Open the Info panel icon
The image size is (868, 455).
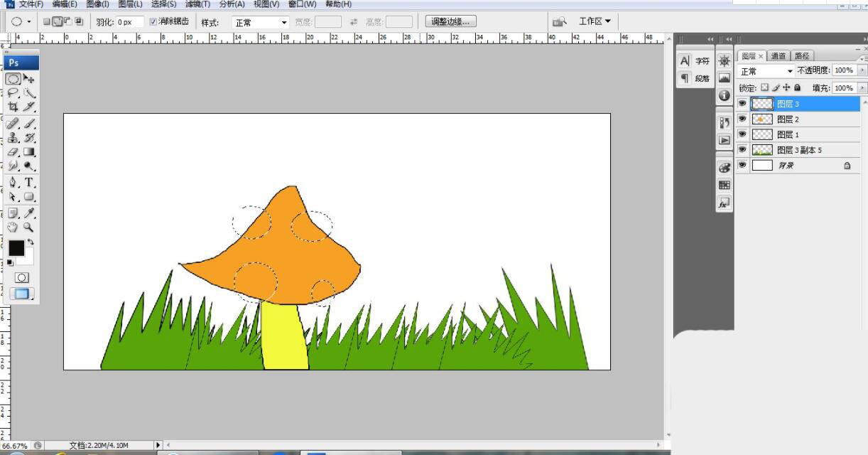(724, 95)
